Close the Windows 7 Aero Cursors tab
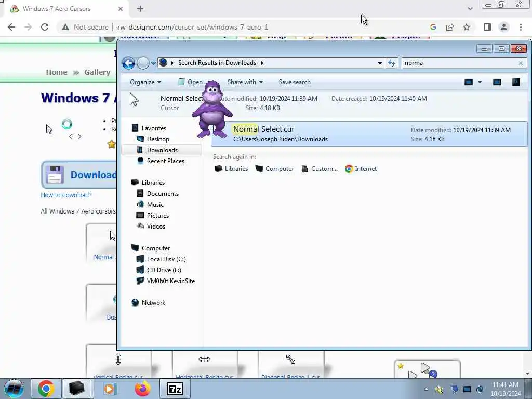This screenshot has width=532, height=399. pyautogui.click(x=121, y=9)
